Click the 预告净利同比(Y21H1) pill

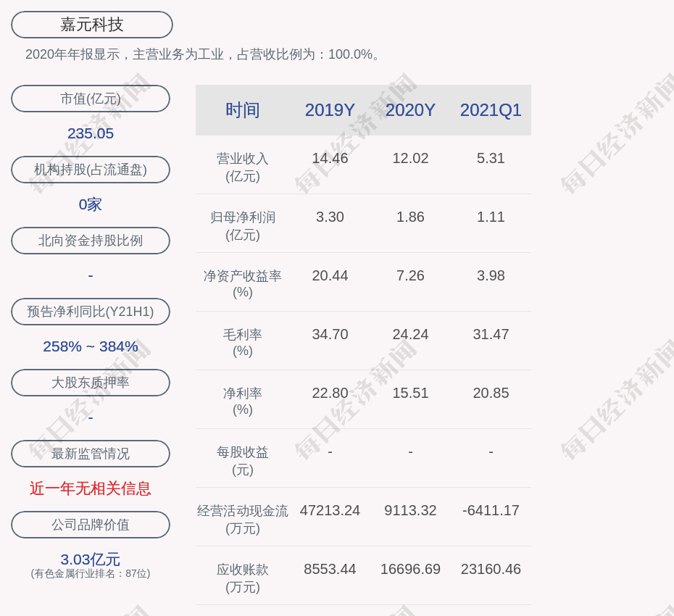pyautogui.click(x=91, y=312)
